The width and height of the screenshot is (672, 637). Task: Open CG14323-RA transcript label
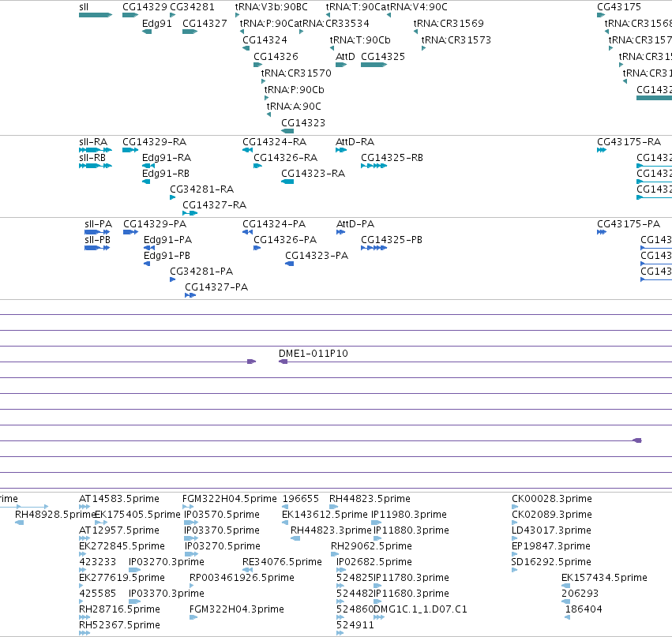313,174
